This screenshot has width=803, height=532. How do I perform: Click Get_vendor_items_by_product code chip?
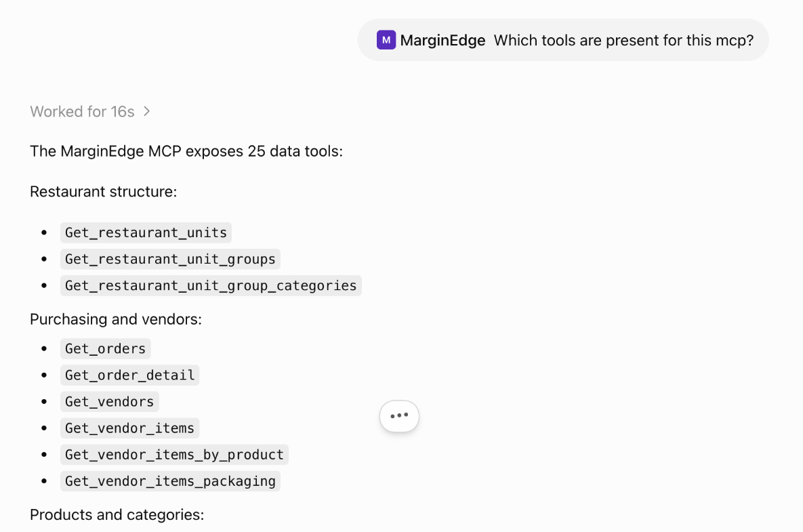(174, 455)
